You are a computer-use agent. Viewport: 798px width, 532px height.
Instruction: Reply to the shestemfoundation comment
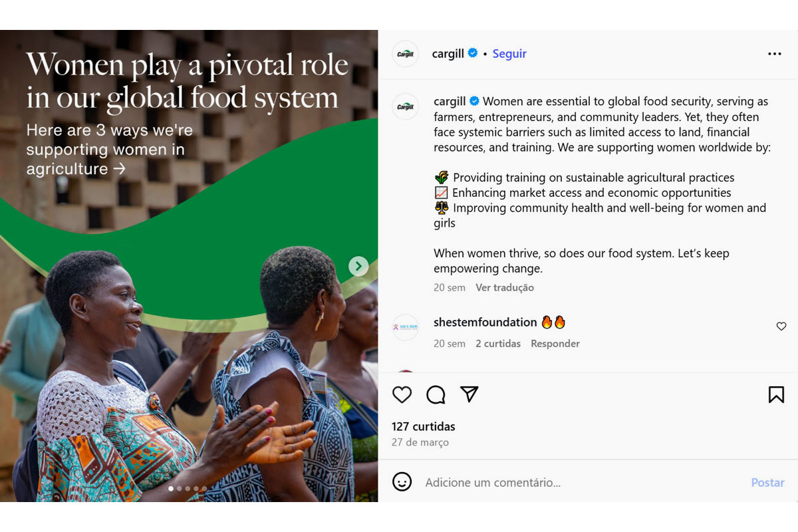point(555,344)
